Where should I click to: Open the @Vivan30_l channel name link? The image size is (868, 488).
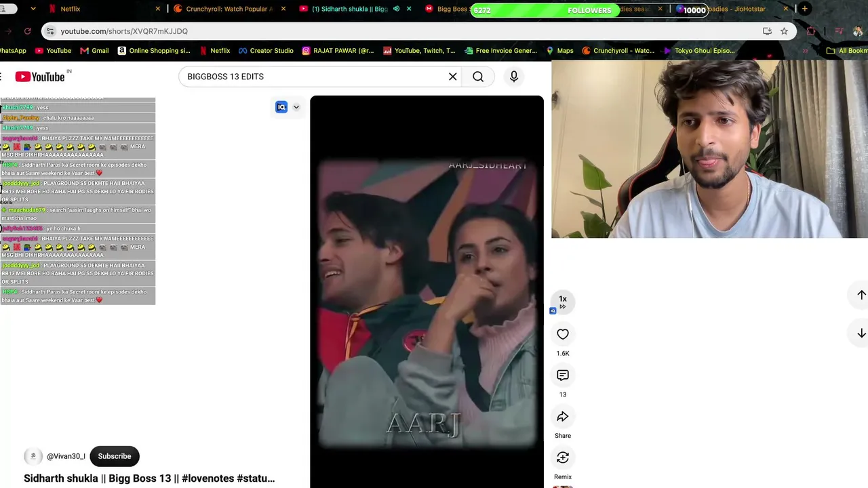[x=66, y=456]
